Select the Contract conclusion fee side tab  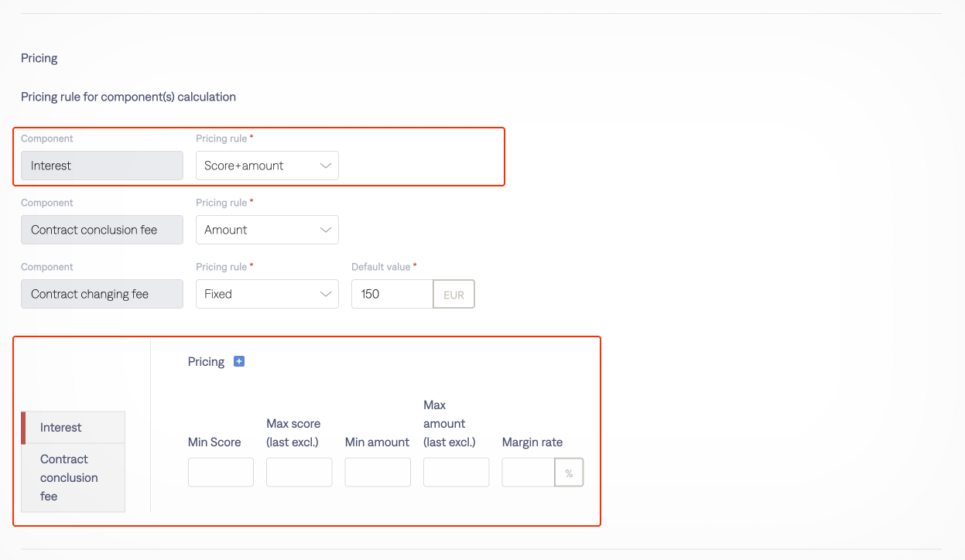[x=74, y=477]
